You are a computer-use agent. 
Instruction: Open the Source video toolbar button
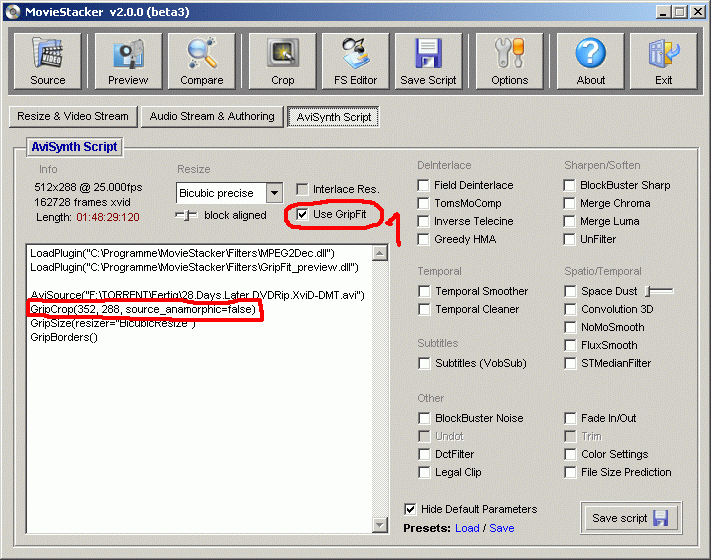tap(48, 61)
